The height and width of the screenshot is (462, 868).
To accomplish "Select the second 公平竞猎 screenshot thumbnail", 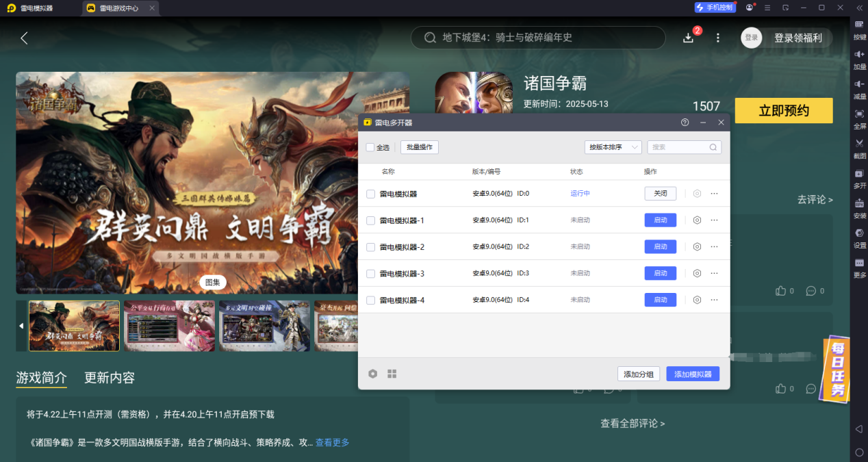I will [x=169, y=326].
